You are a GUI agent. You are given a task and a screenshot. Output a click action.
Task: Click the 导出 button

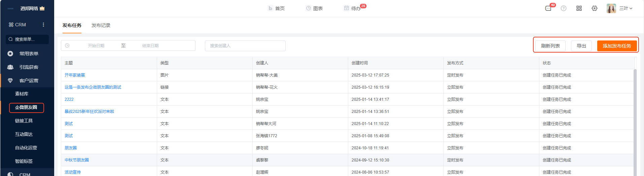[x=581, y=46]
